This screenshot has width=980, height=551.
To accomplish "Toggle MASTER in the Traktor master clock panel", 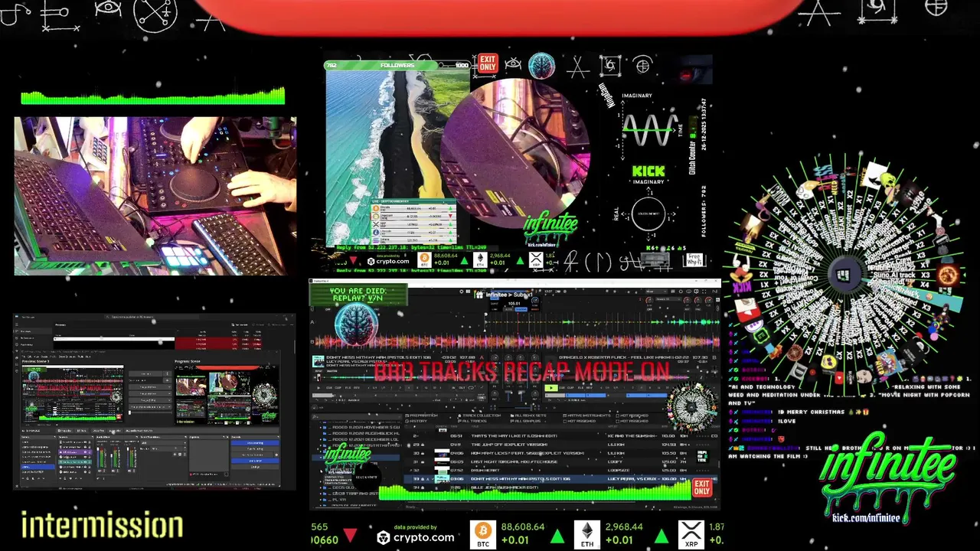I will coord(521,309).
